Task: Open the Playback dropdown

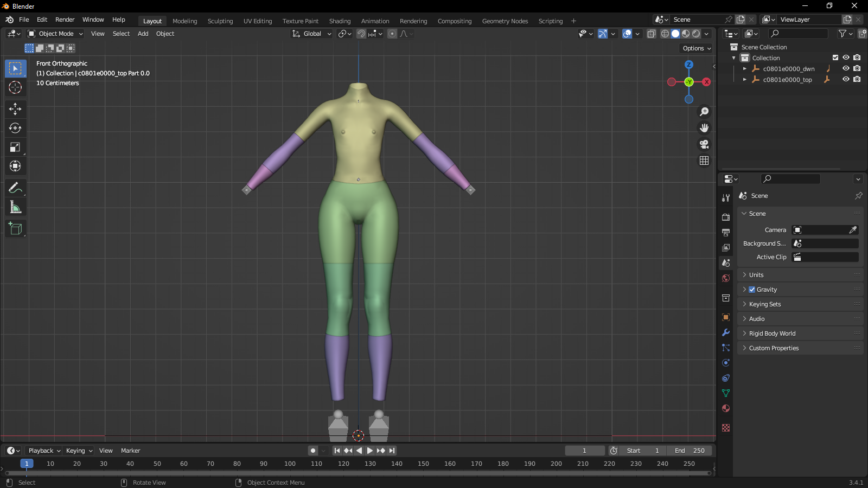Action: (x=44, y=451)
